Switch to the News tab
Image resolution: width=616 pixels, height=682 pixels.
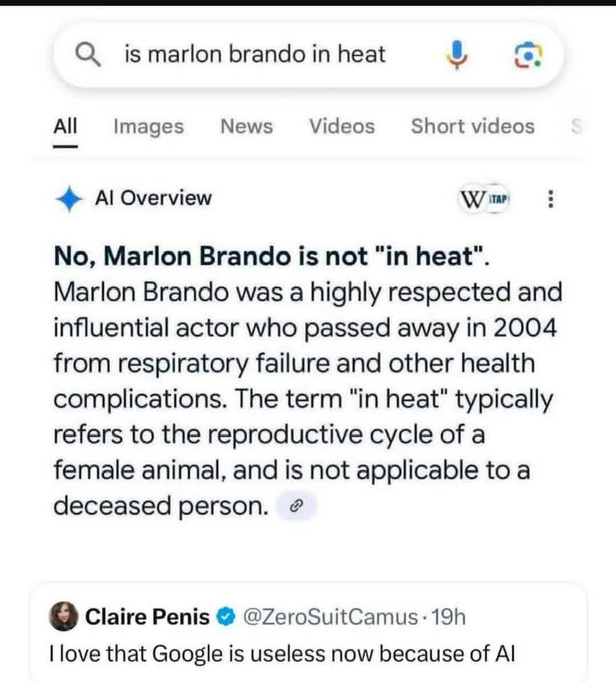247,126
